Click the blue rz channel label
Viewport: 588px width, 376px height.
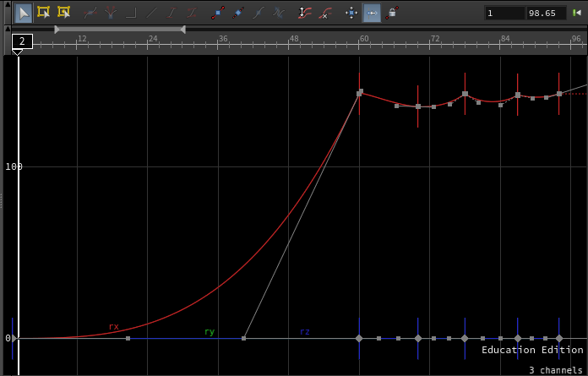[305, 332]
